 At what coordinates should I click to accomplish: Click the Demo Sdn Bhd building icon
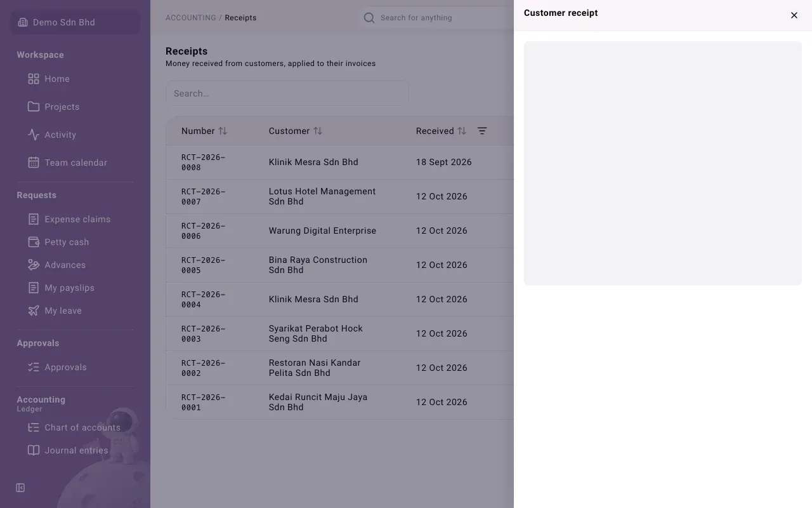(23, 22)
